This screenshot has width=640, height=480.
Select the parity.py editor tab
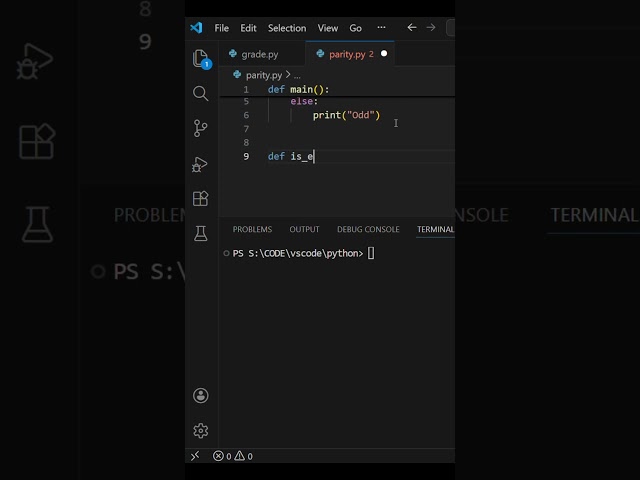click(350, 54)
